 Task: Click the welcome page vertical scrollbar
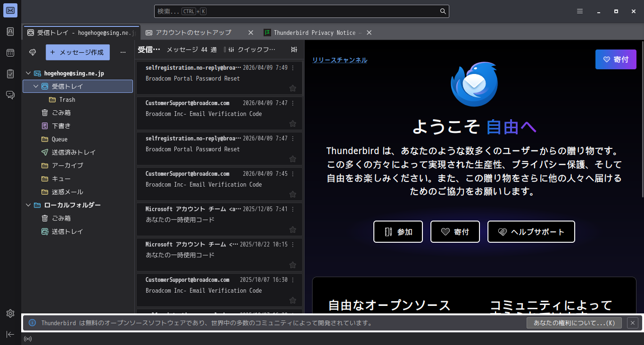click(642, 120)
